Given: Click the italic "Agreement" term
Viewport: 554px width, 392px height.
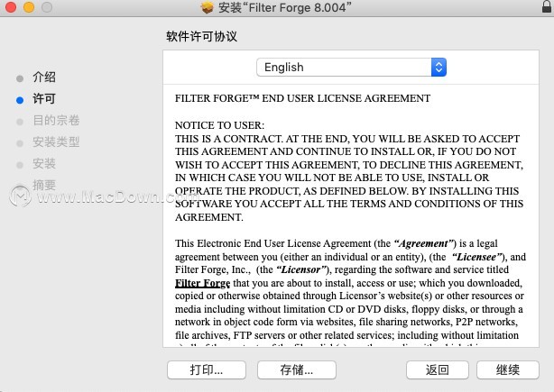Looking at the screenshot, I should [423, 243].
